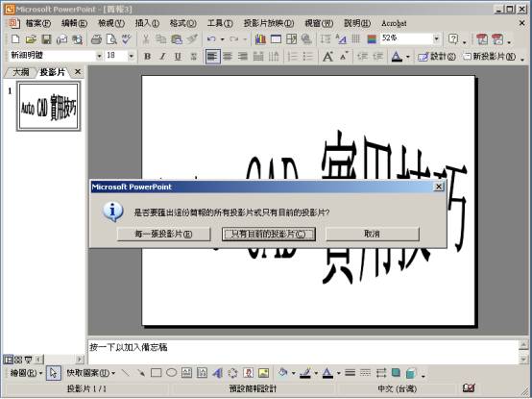This screenshot has width=532, height=399.
Task: Click the Paste clipboard icon
Action: 177,39
